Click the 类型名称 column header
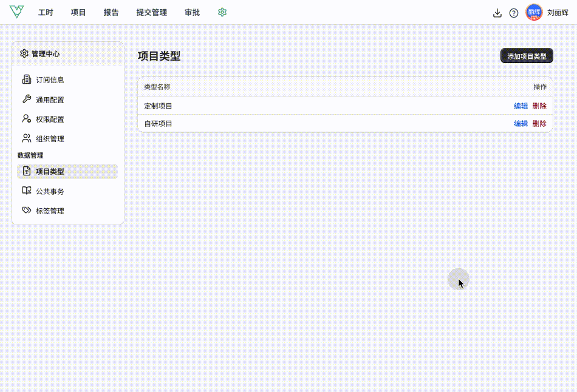This screenshot has width=577, height=392. 157,87
